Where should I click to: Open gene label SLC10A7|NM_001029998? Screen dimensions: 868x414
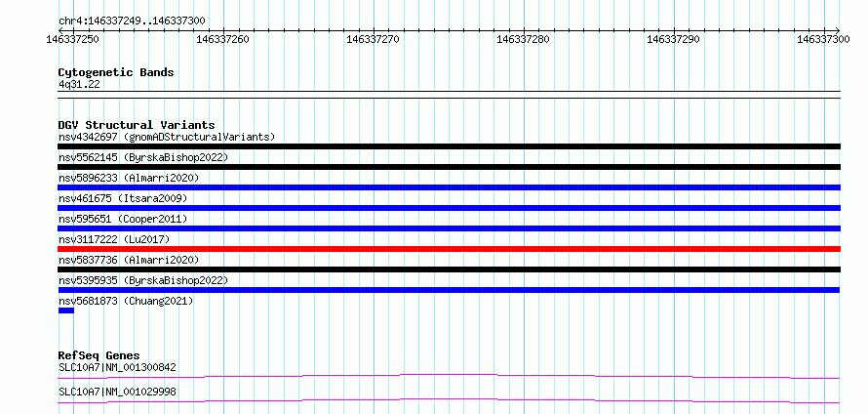pyautogui.click(x=117, y=392)
